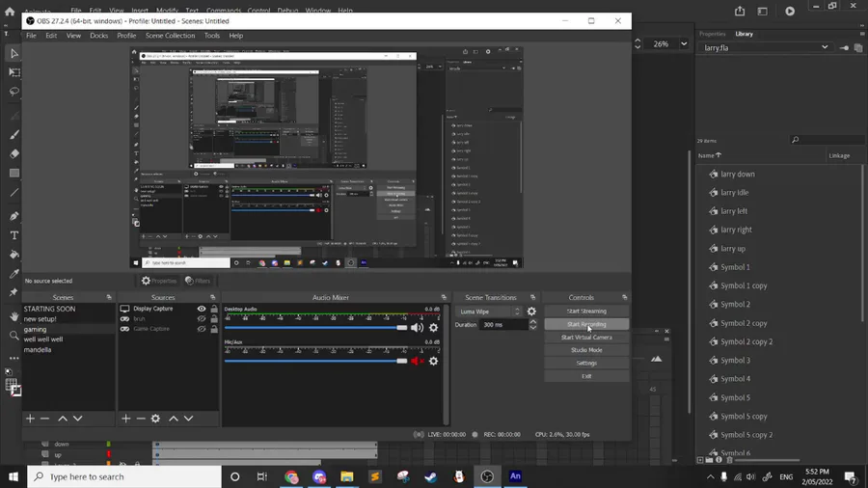Switch to Animate Properties tab
The height and width of the screenshot is (488, 868).
(712, 34)
